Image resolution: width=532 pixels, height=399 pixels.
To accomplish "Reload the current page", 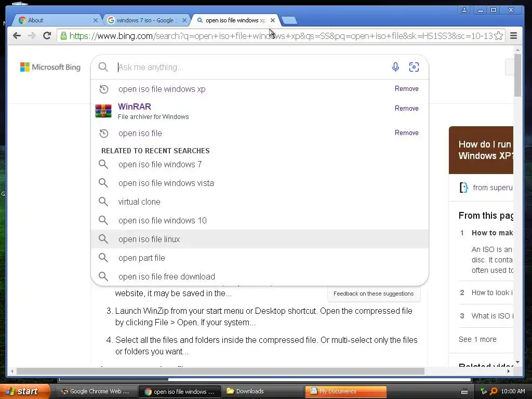I will (47, 36).
